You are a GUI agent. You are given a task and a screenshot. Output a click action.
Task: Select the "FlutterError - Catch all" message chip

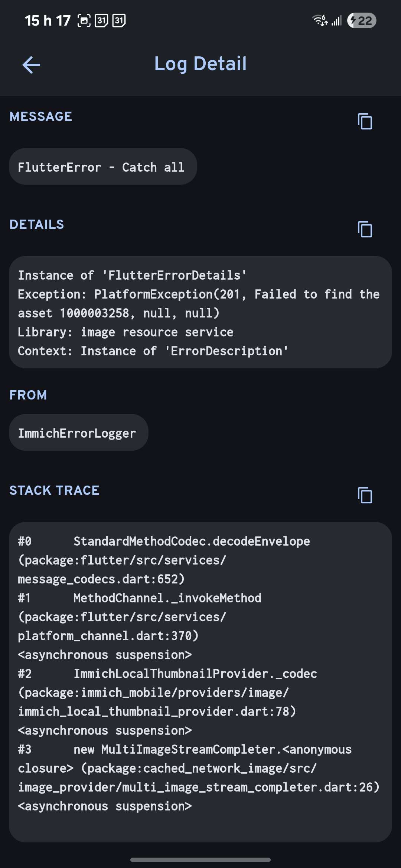[x=103, y=167]
